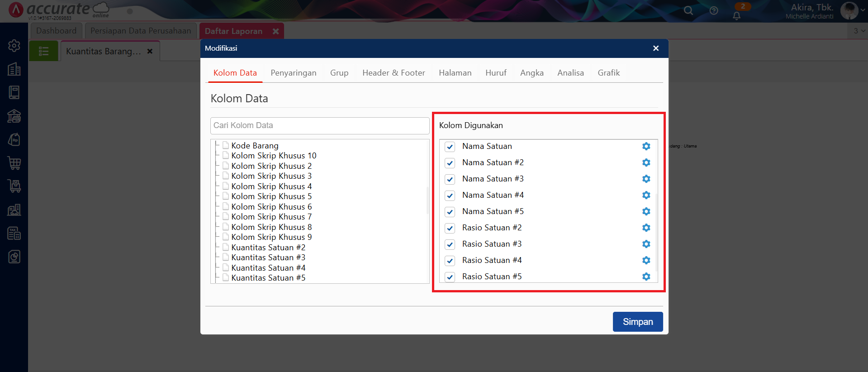Click the help question mark icon

[714, 10]
